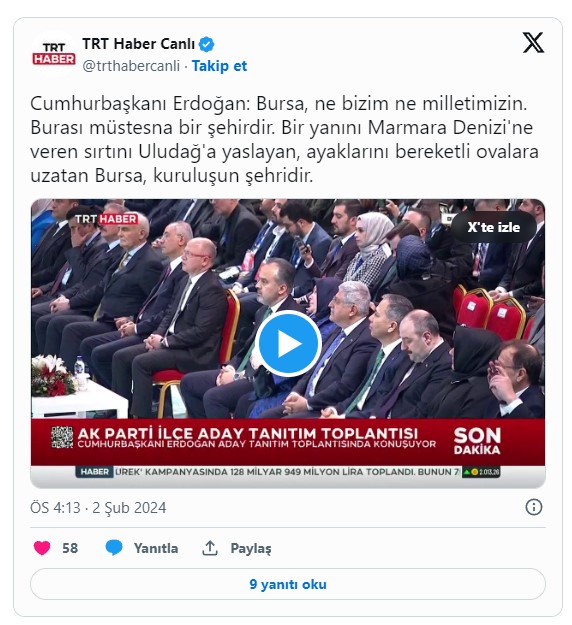572x625 pixels.
Task: Like the tweet with heart icon
Action: tap(42, 548)
